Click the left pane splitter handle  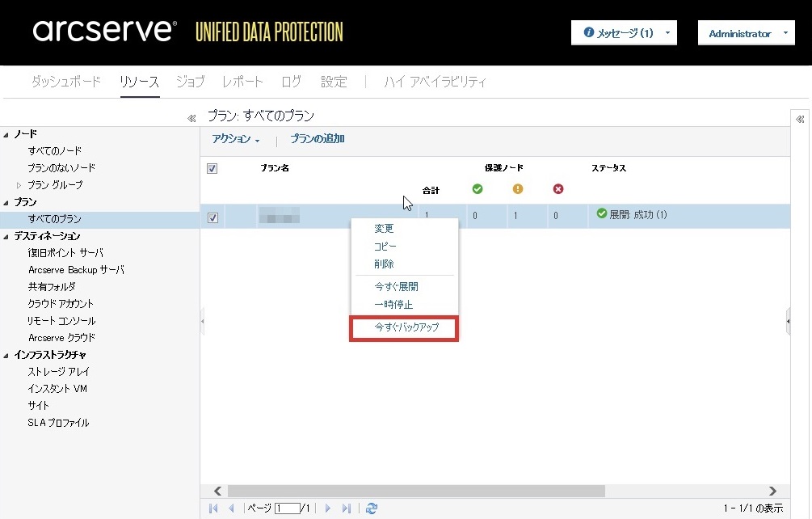coord(203,321)
